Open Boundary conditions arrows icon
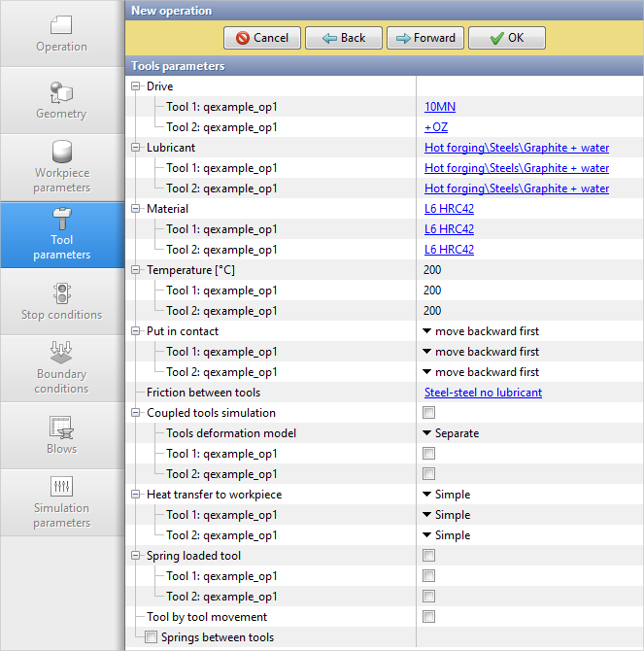 (x=61, y=352)
